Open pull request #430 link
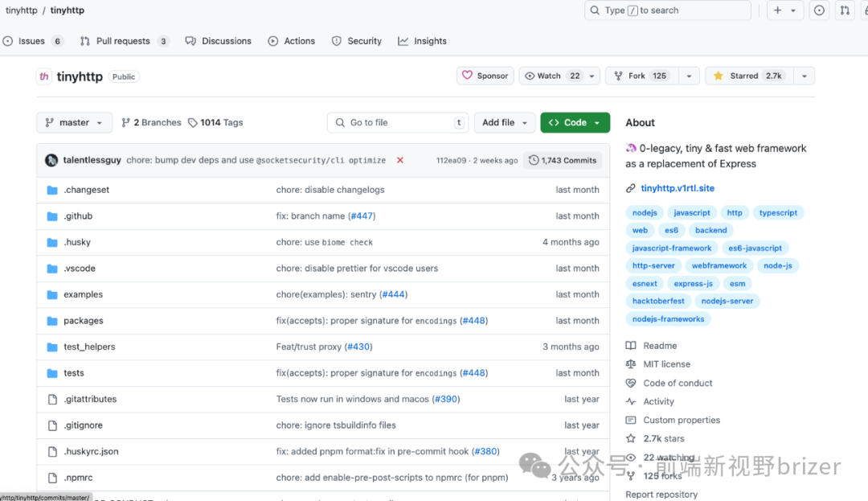This screenshot has width=868, height=501. (358, 347)
